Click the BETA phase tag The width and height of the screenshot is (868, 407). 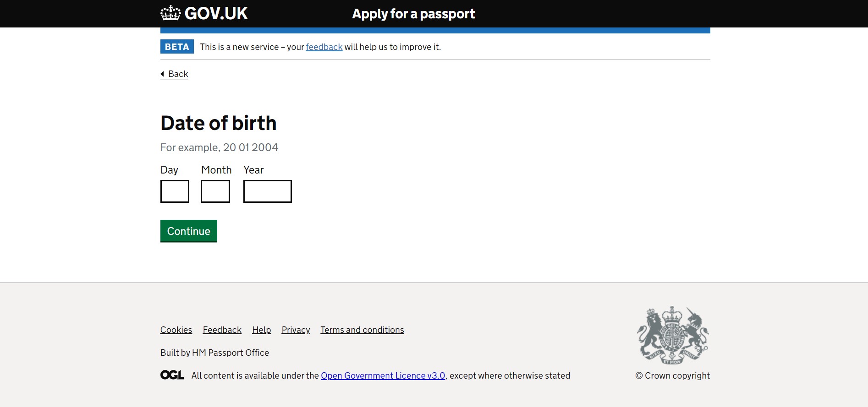(177, 47)
